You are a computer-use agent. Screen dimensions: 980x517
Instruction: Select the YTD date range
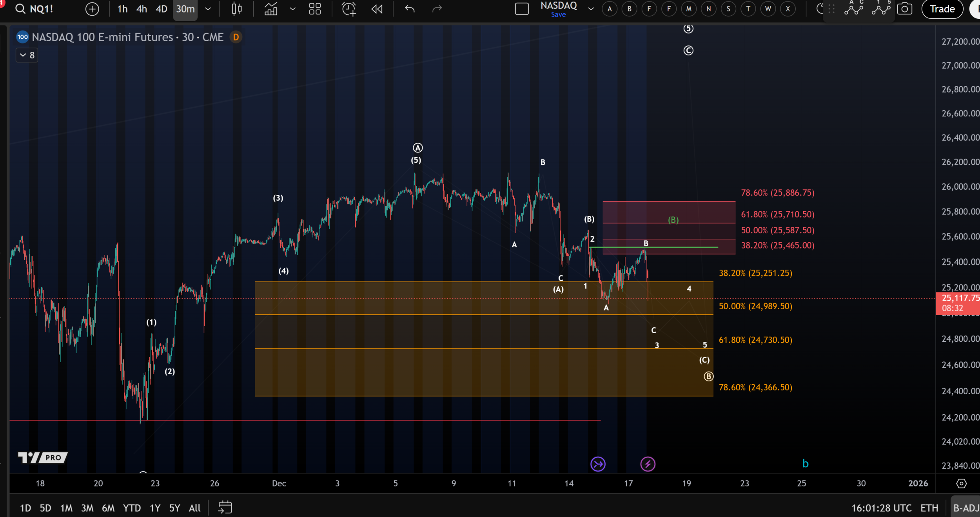point(132,508)
